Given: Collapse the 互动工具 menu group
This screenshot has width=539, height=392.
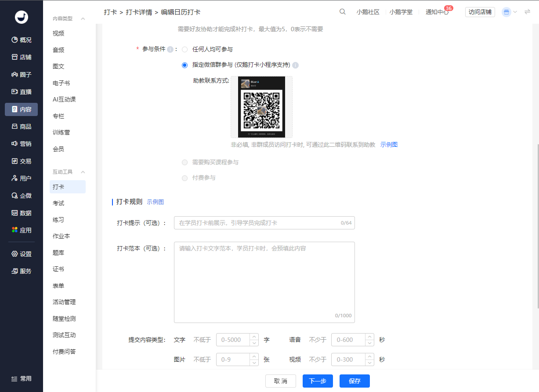Looking at the screenshot, I should click(83, 172).
